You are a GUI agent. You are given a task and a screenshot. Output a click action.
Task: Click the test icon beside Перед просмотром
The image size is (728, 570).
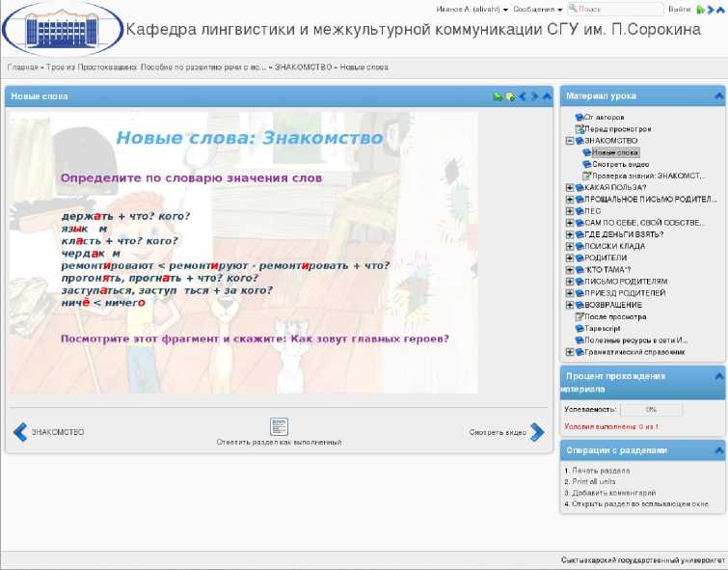pyautogui.click(x=580, y=129)
